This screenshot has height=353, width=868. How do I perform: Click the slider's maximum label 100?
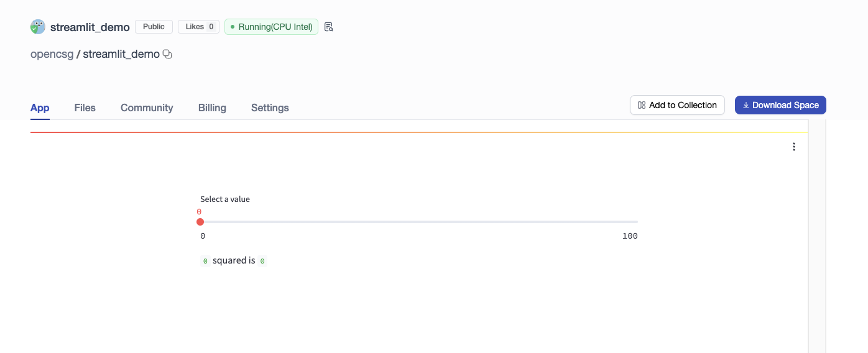click(630, 236)
